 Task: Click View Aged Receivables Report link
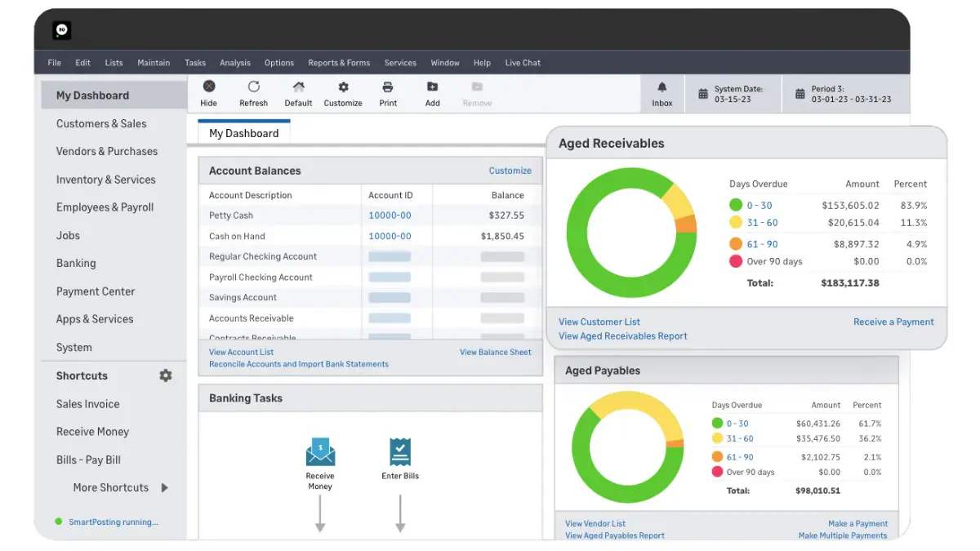(x=623, y=335)
